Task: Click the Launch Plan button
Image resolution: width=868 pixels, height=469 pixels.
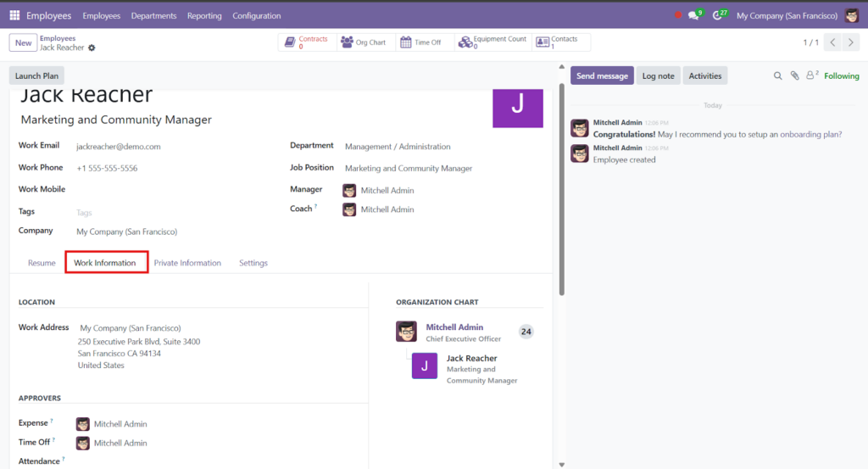Action: (x=36, y=75)
